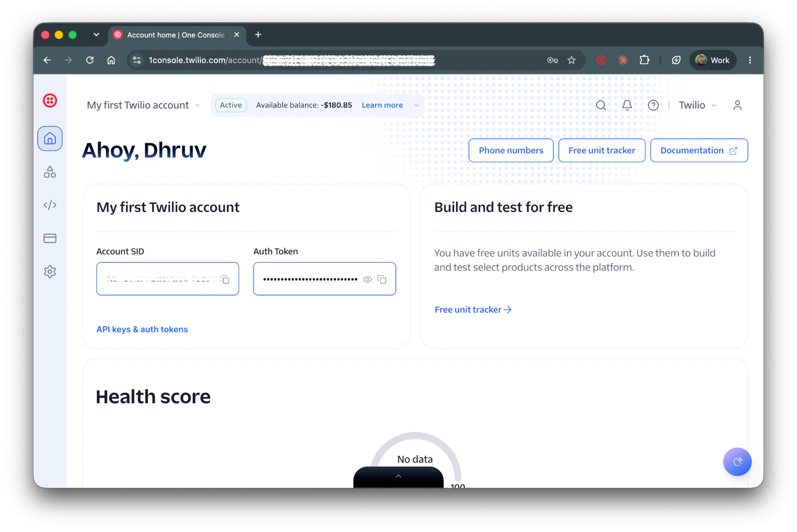Screen dimensions: 797x532
Task: Open a new browser tab
Action: [258, 35]
